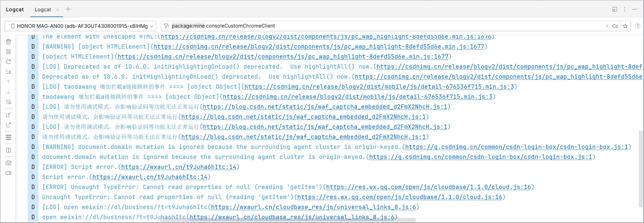The image size is (644, 223).
Task: Add a new Logcat tab with plus
Action: 68,9
